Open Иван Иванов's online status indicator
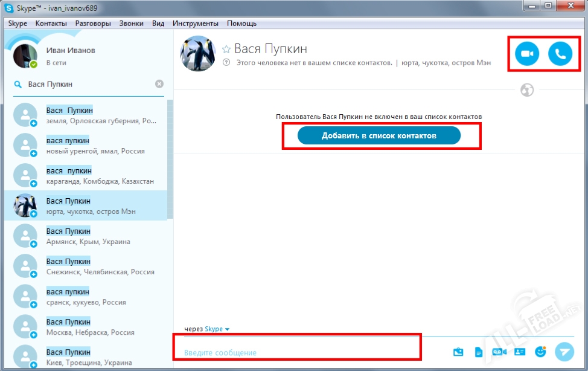This screenshot has height=371, width=588. tap(34, 63)
